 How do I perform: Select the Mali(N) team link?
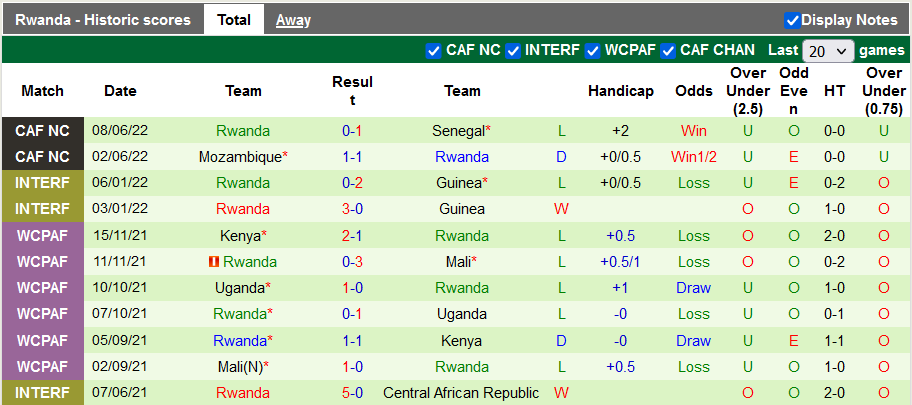coord(240,367)
